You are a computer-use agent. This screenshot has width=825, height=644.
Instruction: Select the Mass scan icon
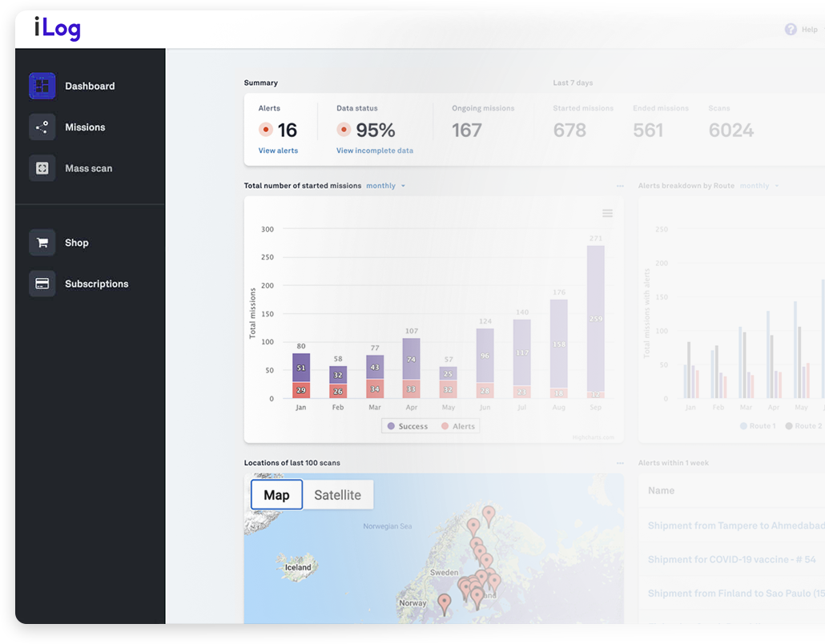42,168
